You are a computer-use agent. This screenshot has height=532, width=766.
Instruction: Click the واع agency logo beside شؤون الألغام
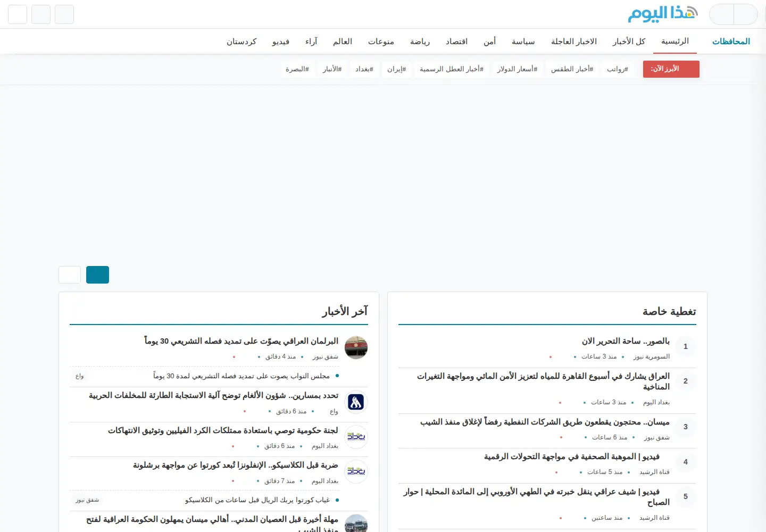[x=356, y=402]
